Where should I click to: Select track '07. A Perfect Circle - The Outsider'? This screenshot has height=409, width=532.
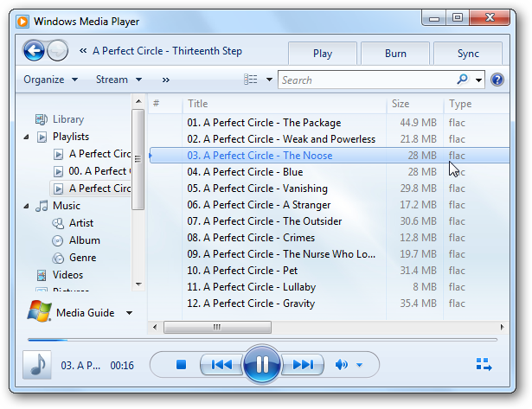[329, 221]
